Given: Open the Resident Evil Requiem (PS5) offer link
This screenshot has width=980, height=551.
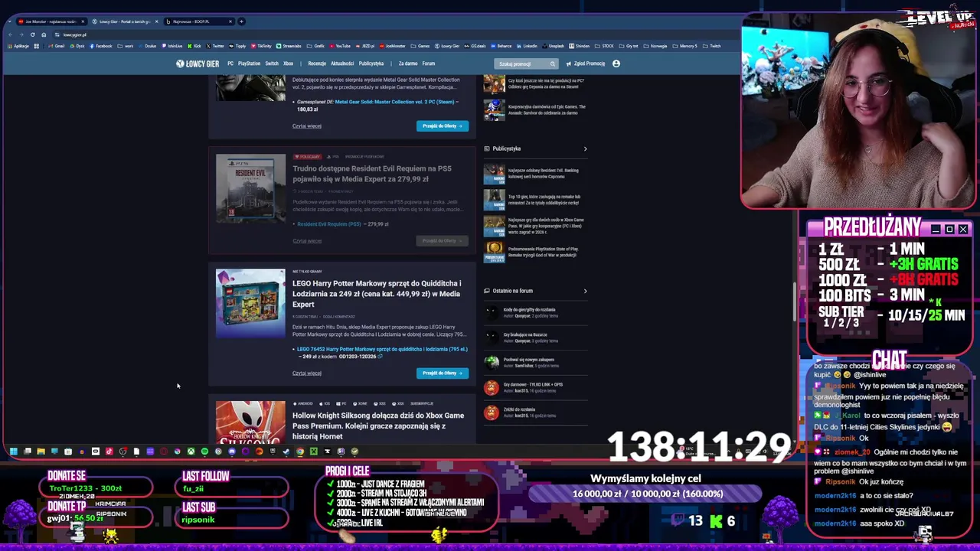Looking at the screenshot, I should click(x=329, y=224).
